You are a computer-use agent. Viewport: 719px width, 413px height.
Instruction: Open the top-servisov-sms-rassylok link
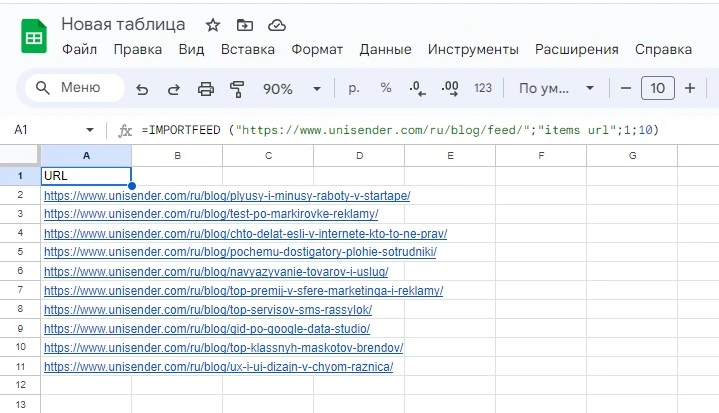pyautogui.click(x=208, y=310)
